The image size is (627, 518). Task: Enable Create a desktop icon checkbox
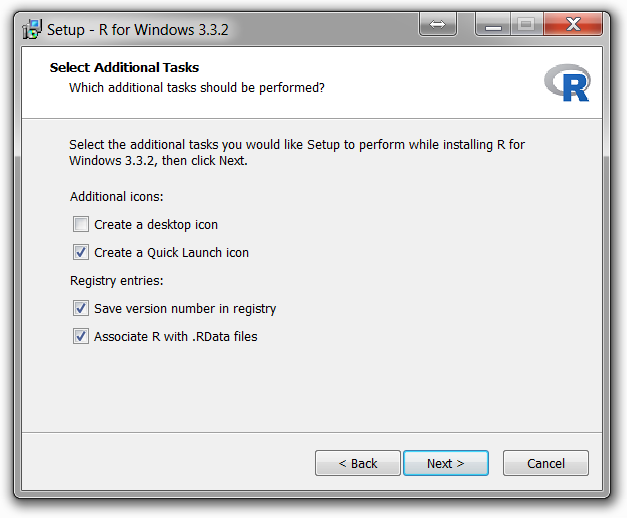[81, 224]
